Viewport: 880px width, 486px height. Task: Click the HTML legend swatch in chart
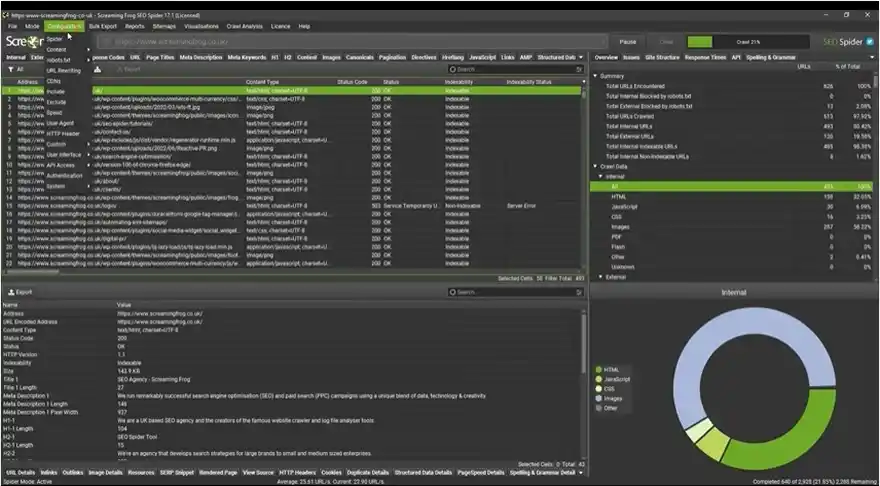coord(599,370)
